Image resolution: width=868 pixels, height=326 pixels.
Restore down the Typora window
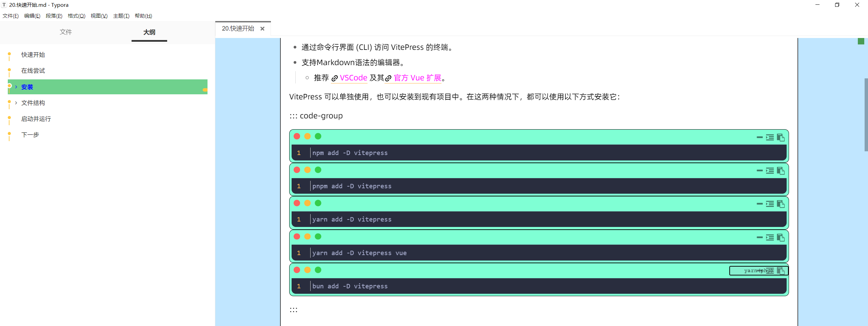click(x=837, y=5)
